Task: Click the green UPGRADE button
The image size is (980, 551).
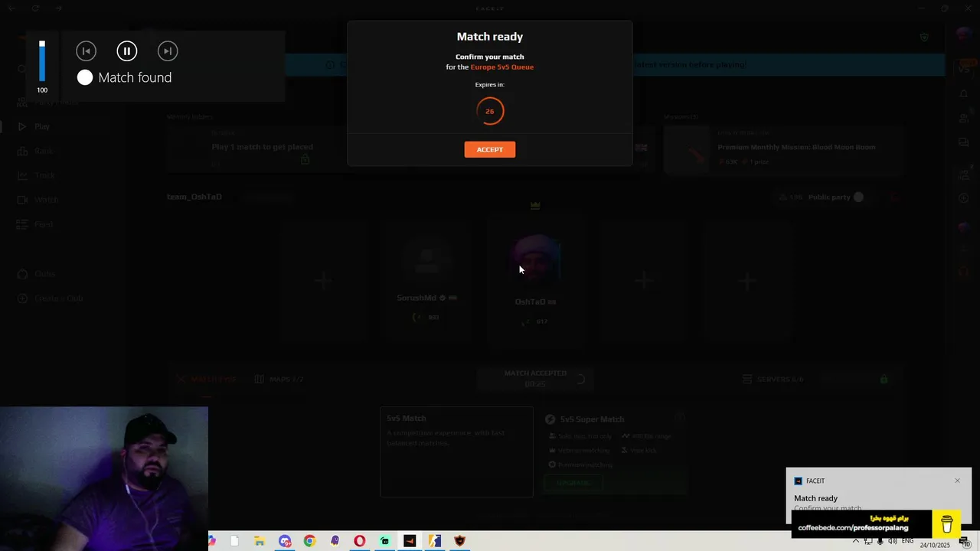Action: (573, 483)
